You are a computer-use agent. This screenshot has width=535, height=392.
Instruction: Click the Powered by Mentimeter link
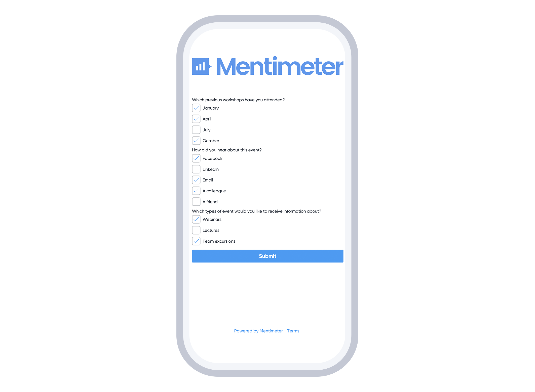pyautogui.click(x=258, y=331)
